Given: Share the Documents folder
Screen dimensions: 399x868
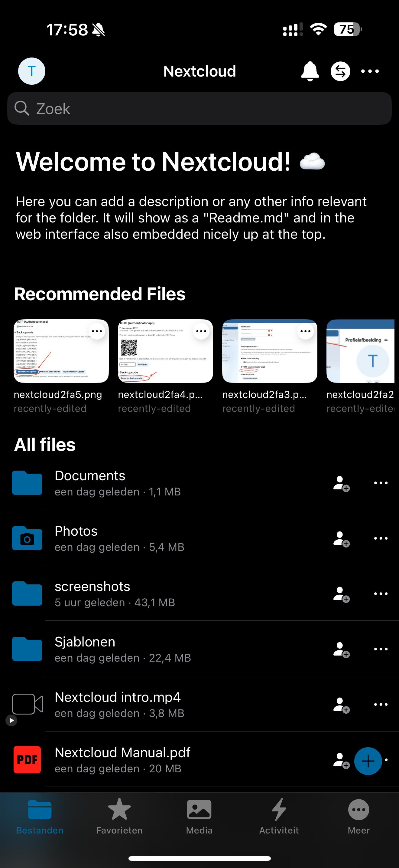Looking at the screenshot, I should coord(341,484).
